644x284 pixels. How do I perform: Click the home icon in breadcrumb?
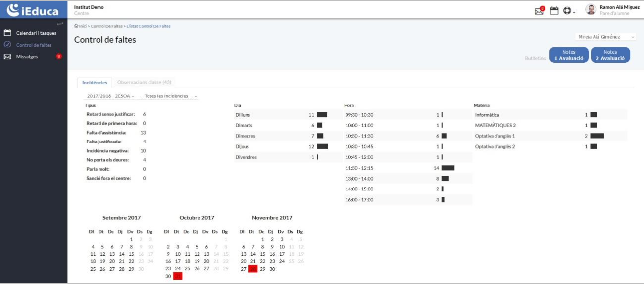tap(76, 26)
